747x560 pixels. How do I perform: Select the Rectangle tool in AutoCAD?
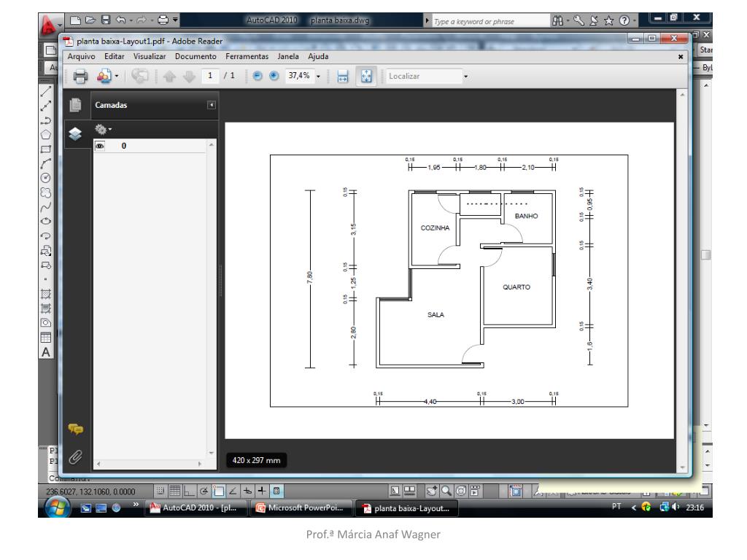pyautogui.click(x=46, y=149)
